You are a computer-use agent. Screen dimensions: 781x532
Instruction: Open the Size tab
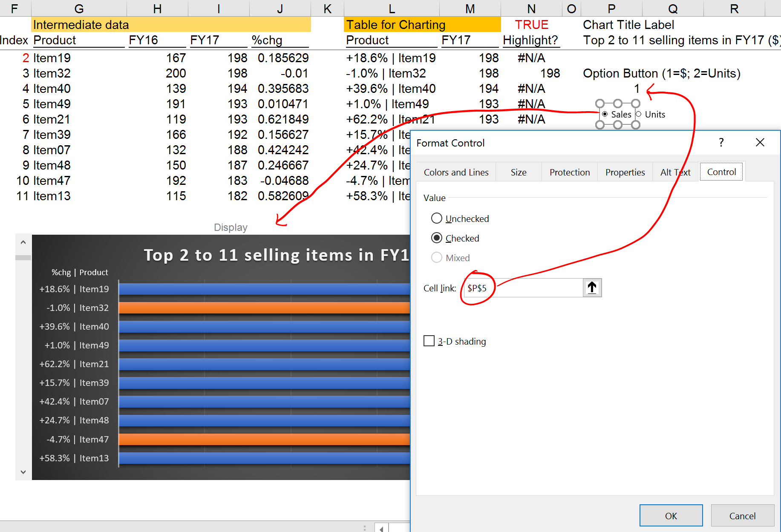[x=519, y=173]
